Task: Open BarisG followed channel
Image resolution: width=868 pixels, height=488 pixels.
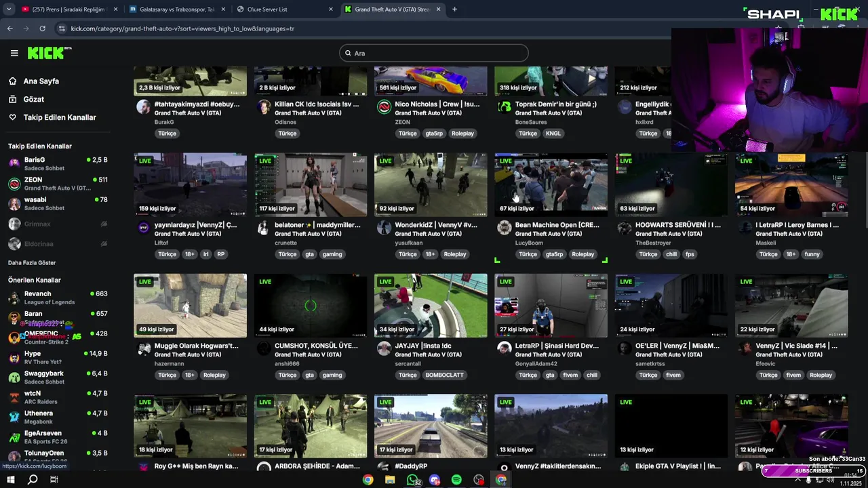Action: (58, 163)
